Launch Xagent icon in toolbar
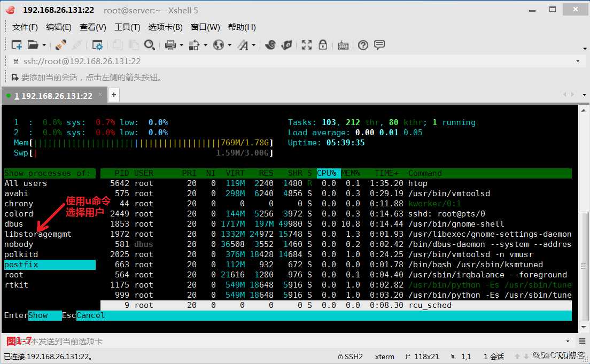The image size is (590, 364). coord(287,45)
